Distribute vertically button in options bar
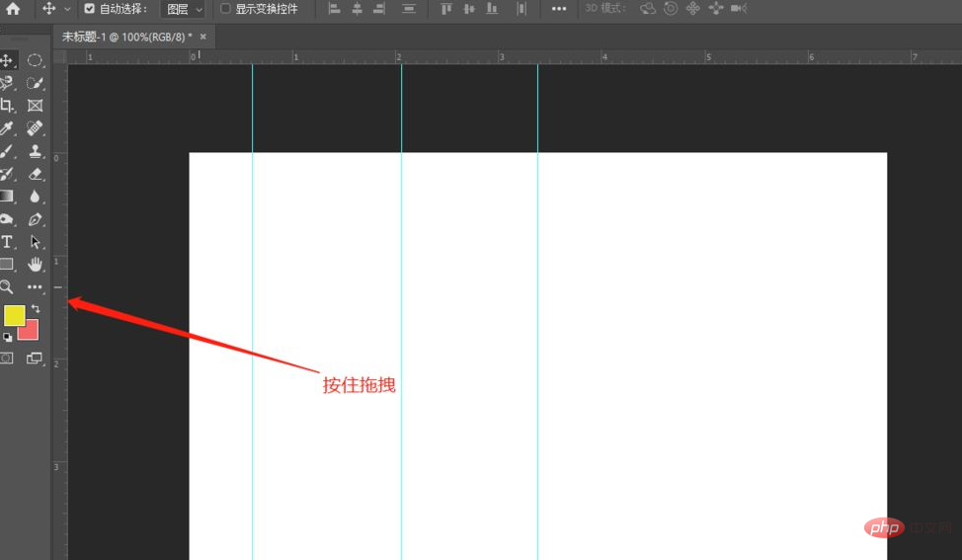Screen dimensions: 962x560 [x=409, y=9]
